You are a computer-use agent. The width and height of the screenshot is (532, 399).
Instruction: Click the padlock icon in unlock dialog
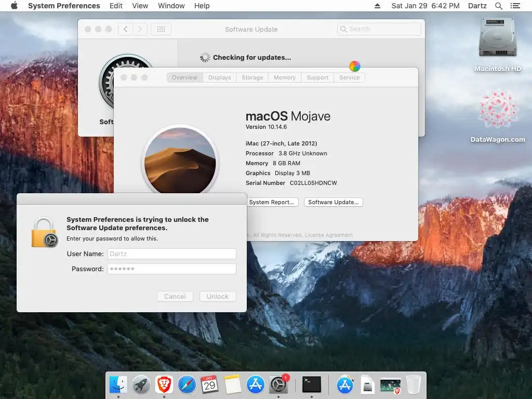click(45, 232)
